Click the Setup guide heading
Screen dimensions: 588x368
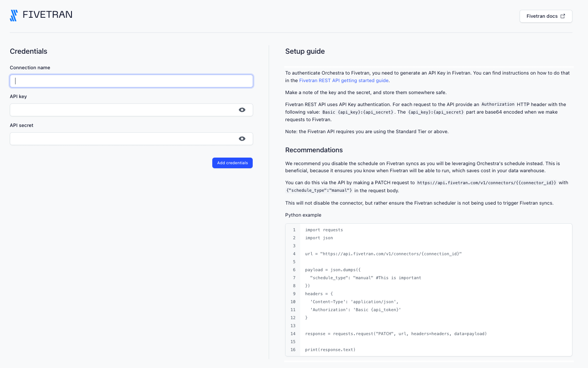click(305, 51)
